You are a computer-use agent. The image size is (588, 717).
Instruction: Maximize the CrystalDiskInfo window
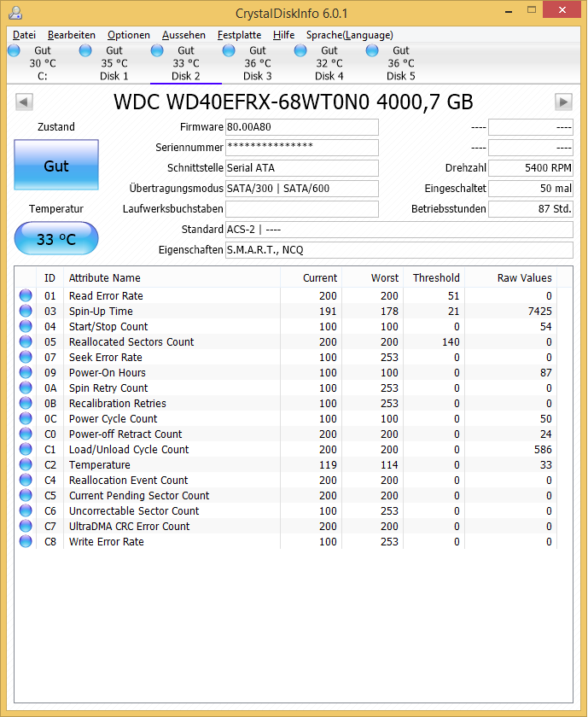[532, 10]
